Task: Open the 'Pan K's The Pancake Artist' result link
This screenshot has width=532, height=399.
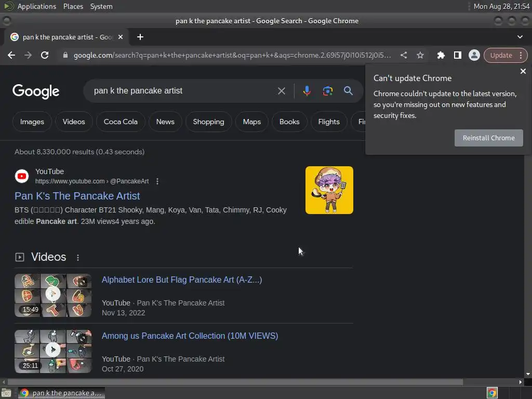Action: pos(77,196)
